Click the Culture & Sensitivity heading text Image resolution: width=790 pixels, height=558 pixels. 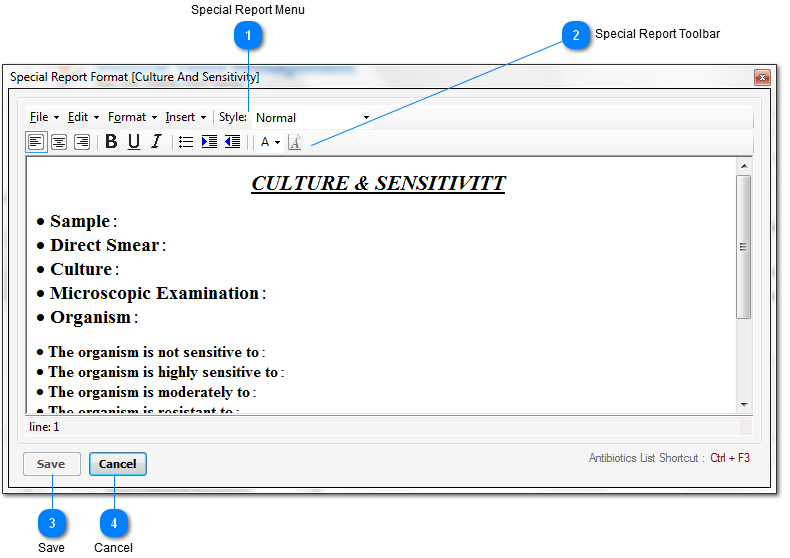378,183
